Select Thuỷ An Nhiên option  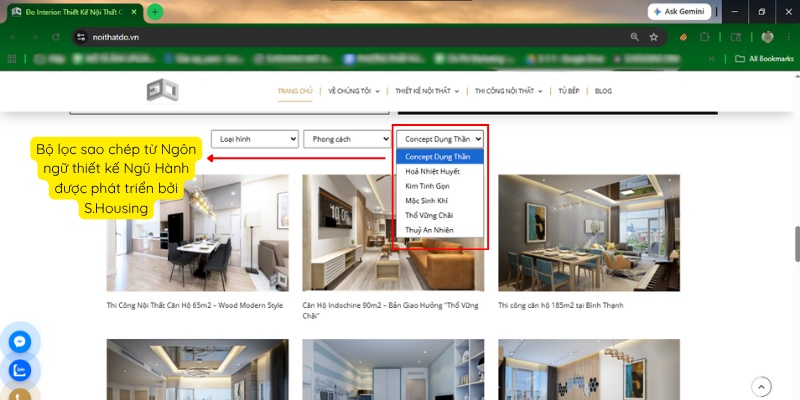[x=440, y=230]
